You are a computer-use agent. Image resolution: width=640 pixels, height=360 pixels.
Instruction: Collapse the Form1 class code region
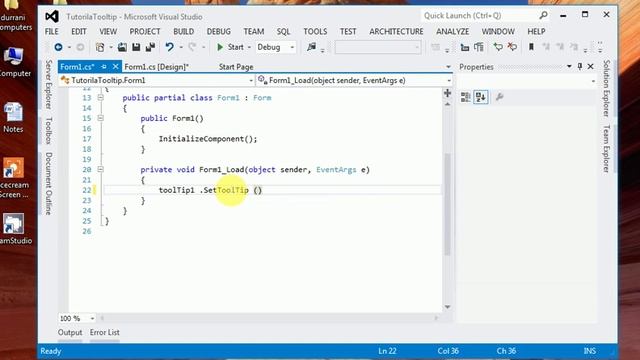tap(100, 98)
